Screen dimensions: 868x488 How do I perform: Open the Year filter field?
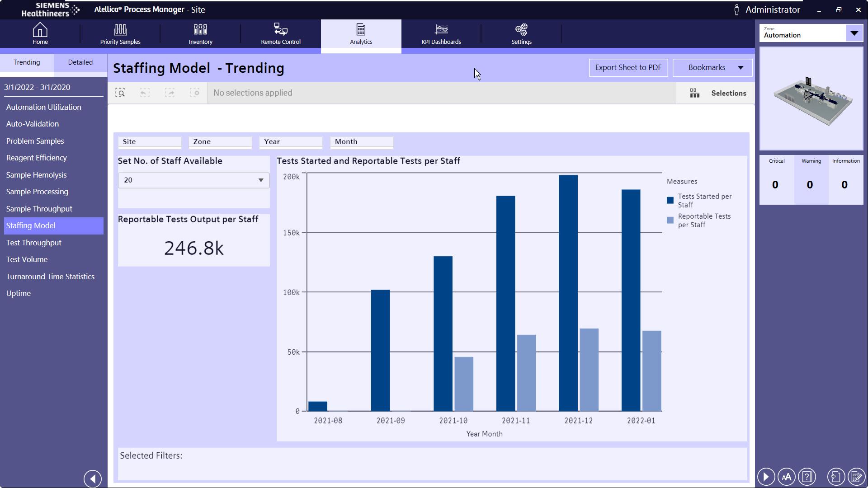coord(290,142)
